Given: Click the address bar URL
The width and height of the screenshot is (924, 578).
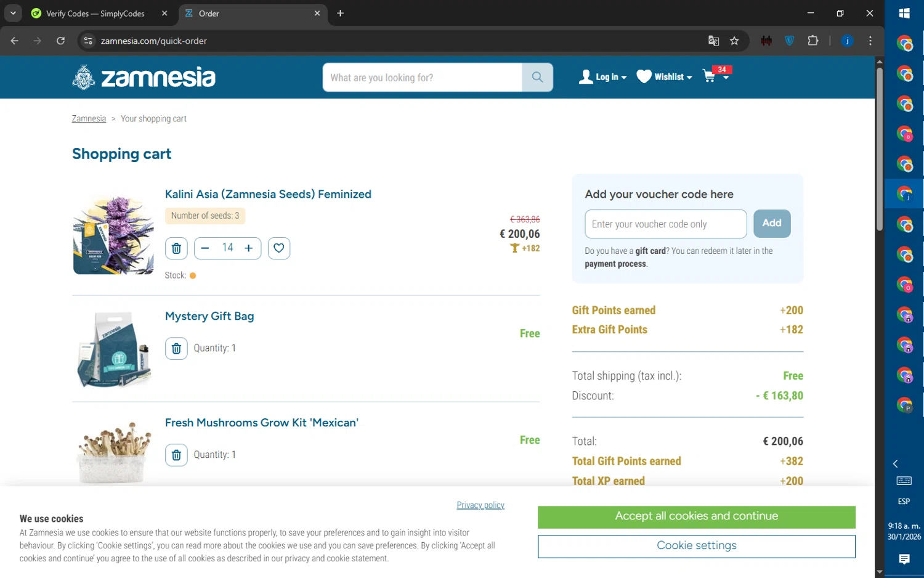Looking at the screenshot, I should click(x=154, y=41).
